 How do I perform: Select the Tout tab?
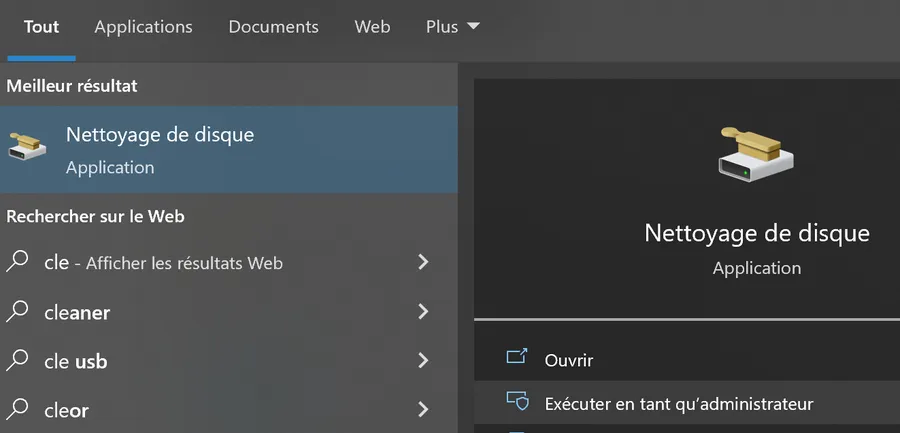click(41, 27)
